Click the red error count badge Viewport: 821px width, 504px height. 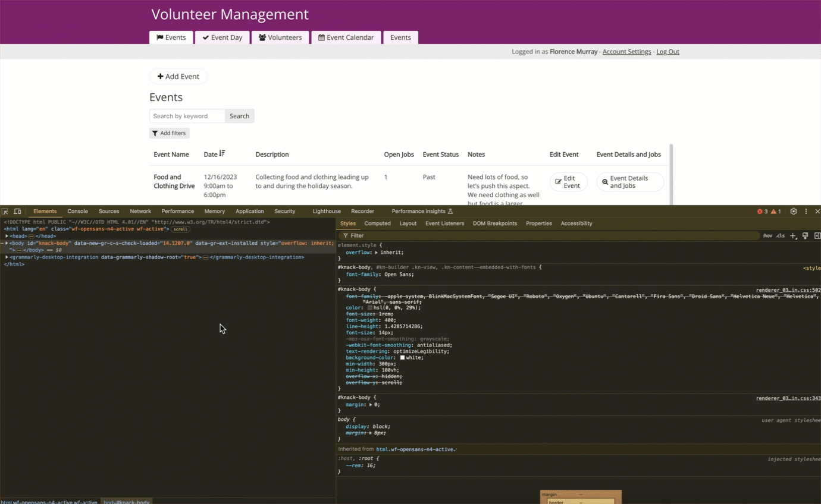[762, 212]
